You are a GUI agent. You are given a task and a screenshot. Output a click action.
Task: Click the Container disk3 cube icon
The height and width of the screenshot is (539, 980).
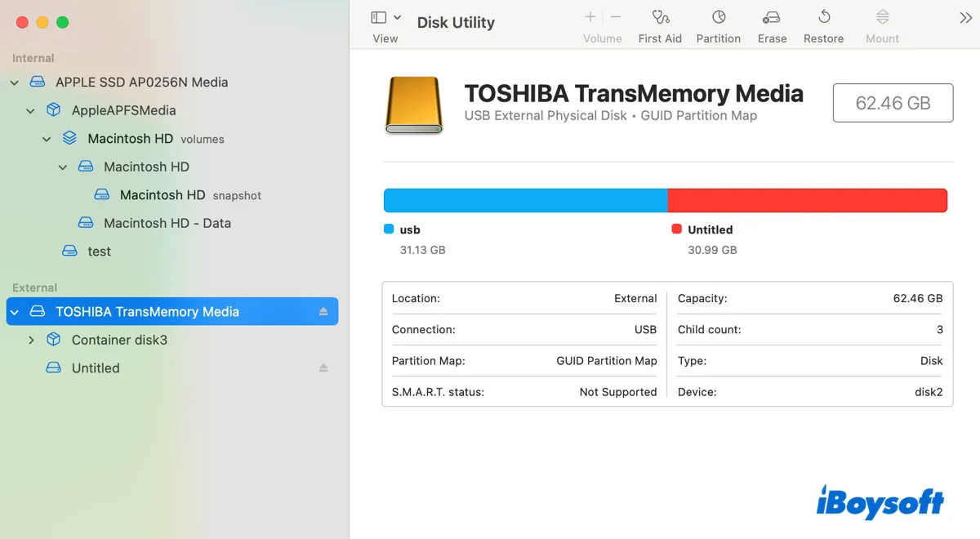coord(53,340)
